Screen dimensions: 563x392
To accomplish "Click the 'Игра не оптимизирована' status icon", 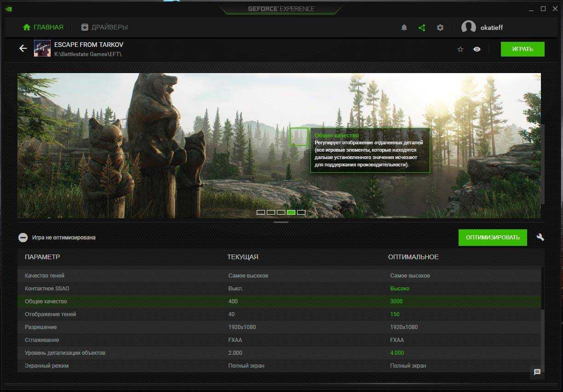I will [x=23, y=238].
